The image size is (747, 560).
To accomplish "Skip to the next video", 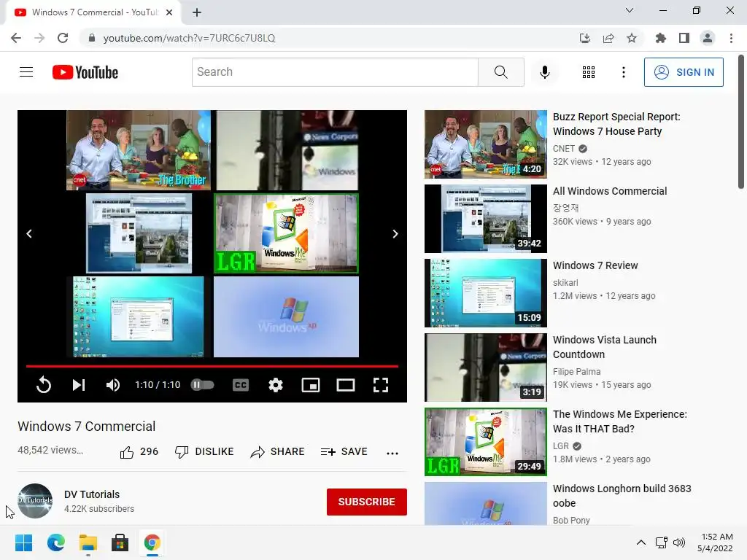I will point(79,385).
